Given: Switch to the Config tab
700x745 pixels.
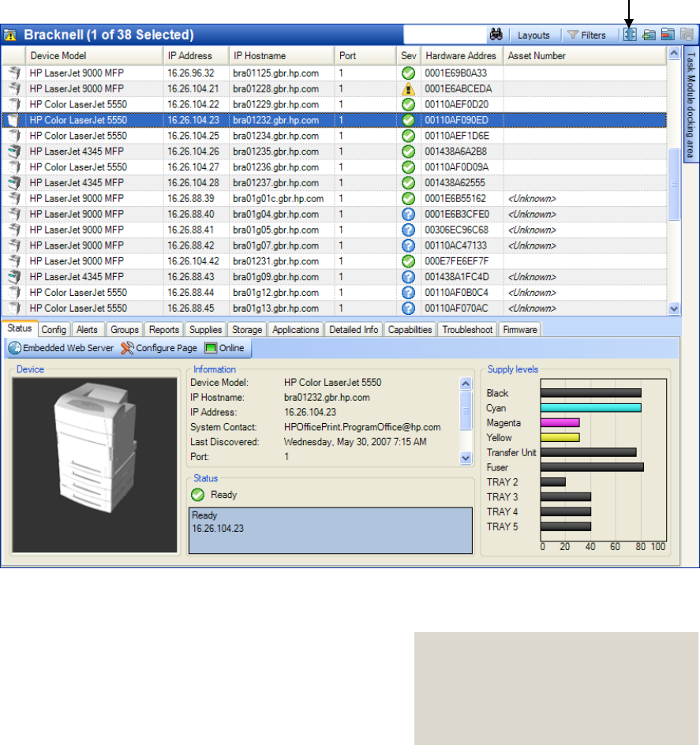Looking at the screenshot, I should tap(54, 330).
